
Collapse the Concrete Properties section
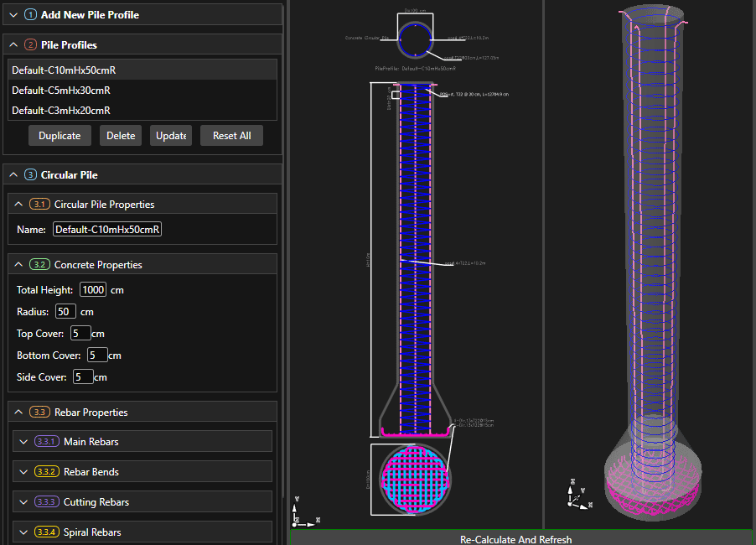tap(18, 265)
